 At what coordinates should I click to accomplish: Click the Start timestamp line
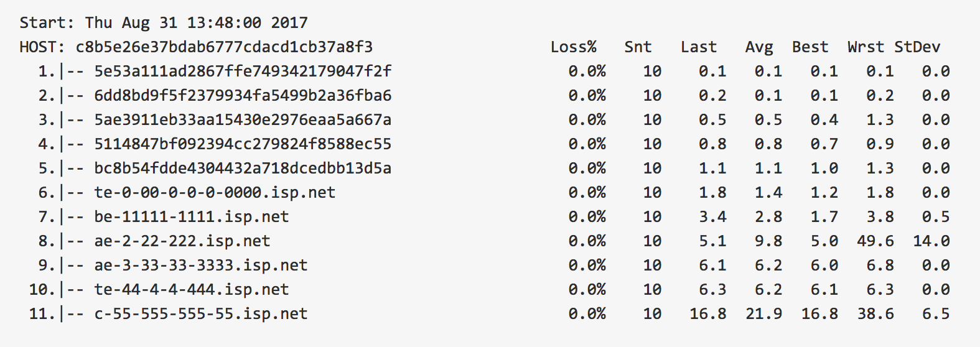tap(164, 23)
